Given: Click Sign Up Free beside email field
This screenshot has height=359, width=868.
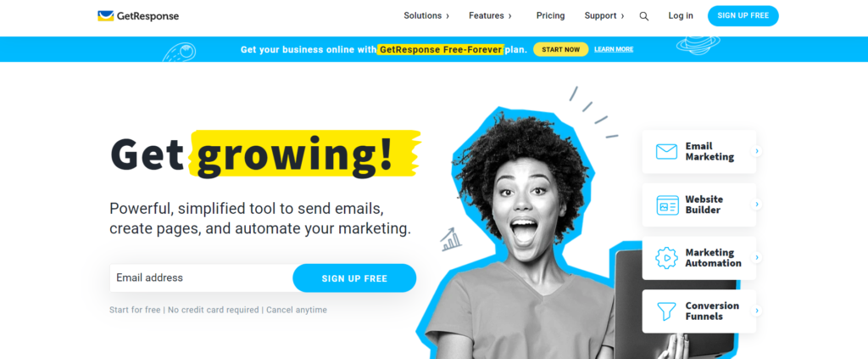Looking at the screenshot, I should click(354, 278).
